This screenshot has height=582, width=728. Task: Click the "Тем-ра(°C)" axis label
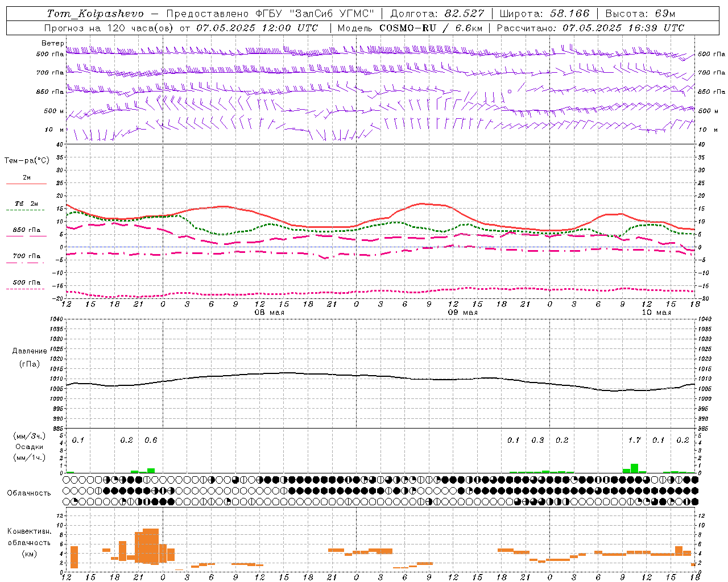point(27,161)
